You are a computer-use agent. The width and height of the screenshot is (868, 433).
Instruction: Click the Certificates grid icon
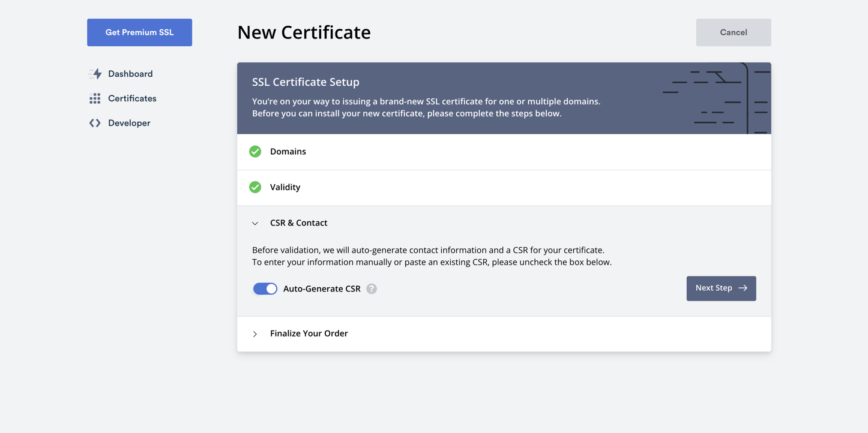tap(95, 98)
